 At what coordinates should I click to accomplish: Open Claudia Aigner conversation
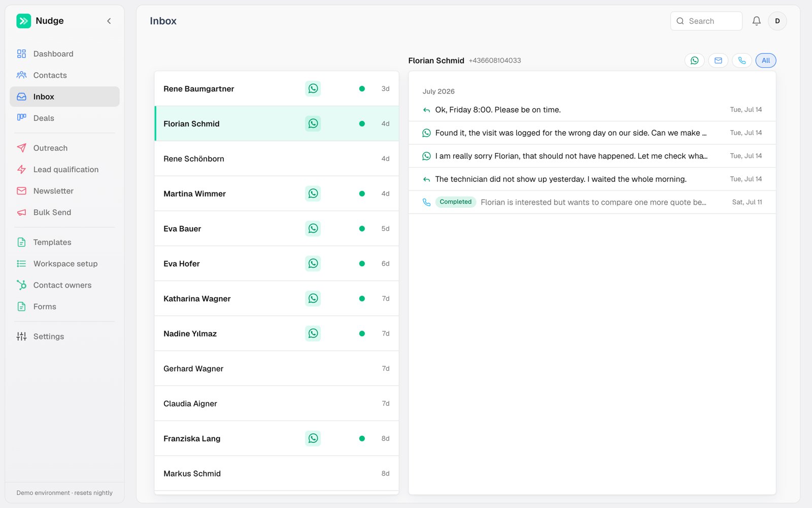[277, 404]
